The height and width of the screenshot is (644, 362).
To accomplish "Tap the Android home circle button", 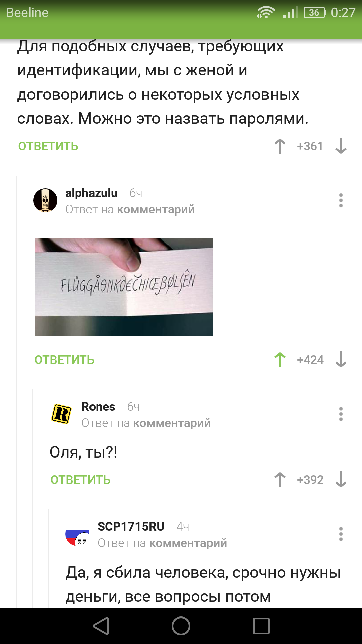I will tap(181, 626).
